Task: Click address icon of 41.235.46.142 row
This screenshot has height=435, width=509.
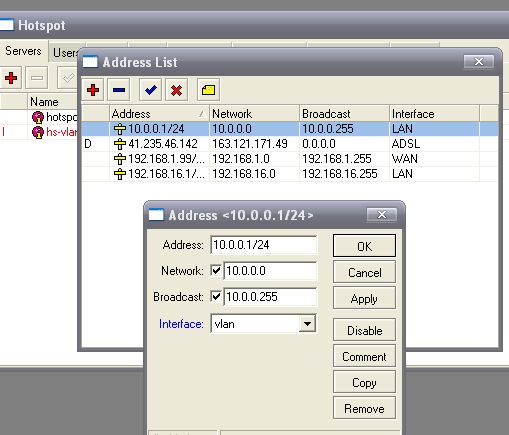Action: [x=120, y=144]
